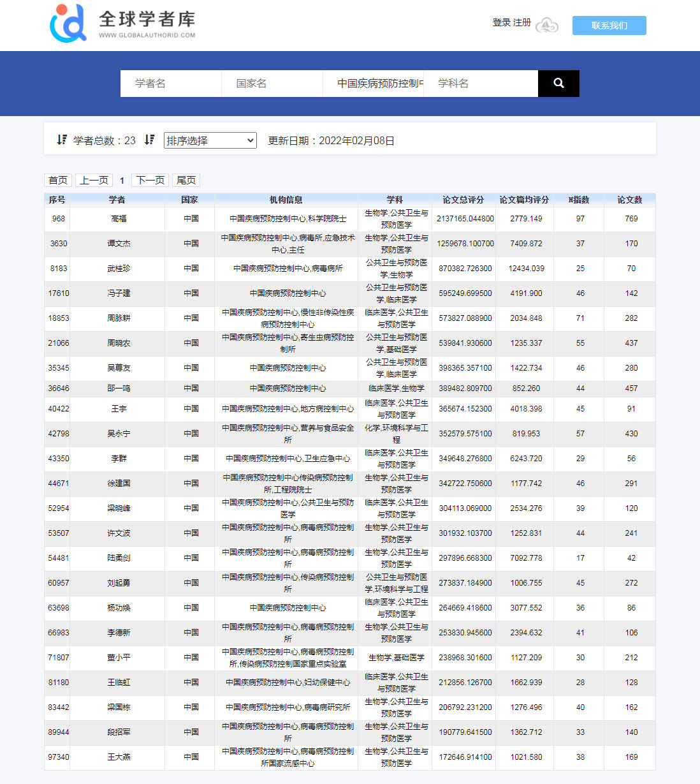Click the 学科名 input field
The width and height of the screenshot is (700, 784).
point(480,84)
